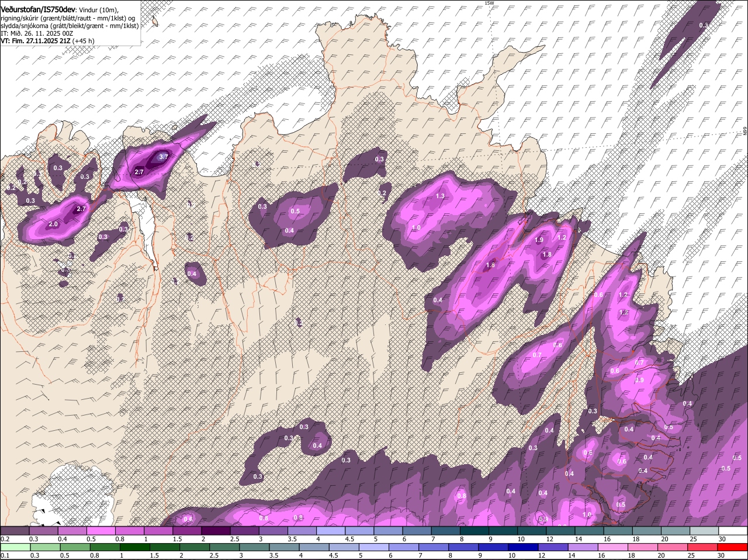Click the '0.2' label on snow legend
748x560 pixels.
click(x=5, y=538)
